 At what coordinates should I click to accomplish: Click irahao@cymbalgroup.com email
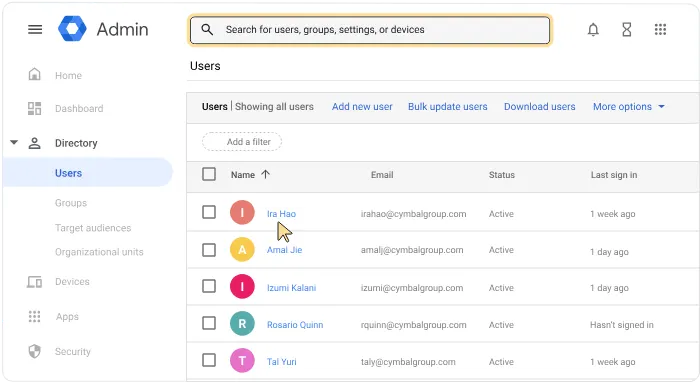click(x=413, y=214)
